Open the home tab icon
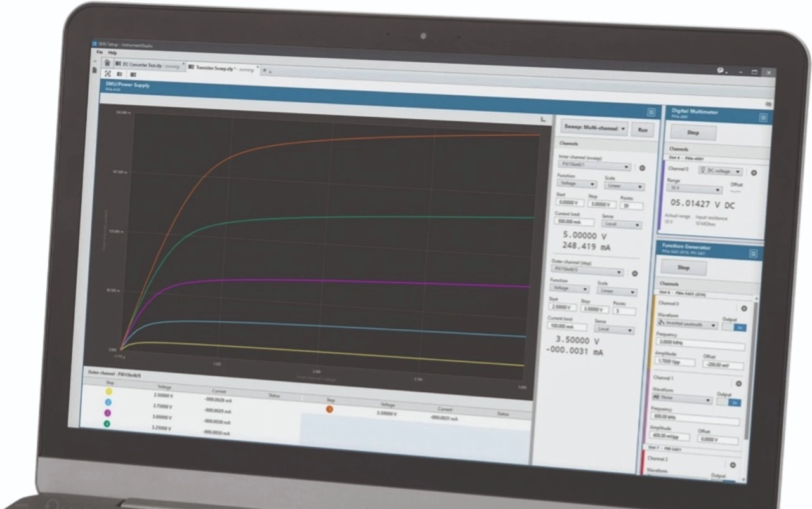812x509 pixels. [107, 63]
